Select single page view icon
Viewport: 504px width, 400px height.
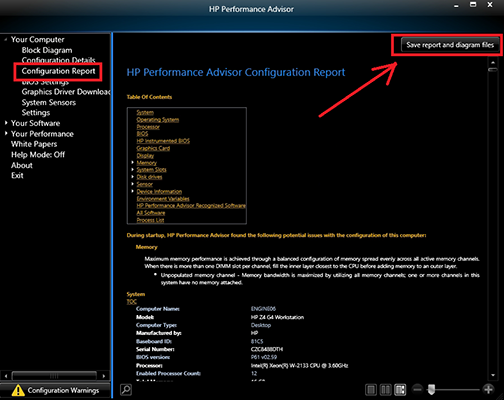click(371, 389)
